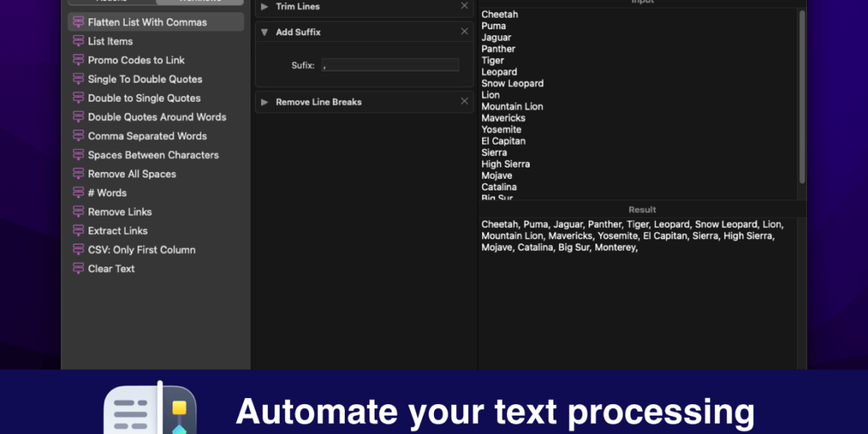
Task: Click the Flatten List With Commas workflow icon
Action: [78, 22]
